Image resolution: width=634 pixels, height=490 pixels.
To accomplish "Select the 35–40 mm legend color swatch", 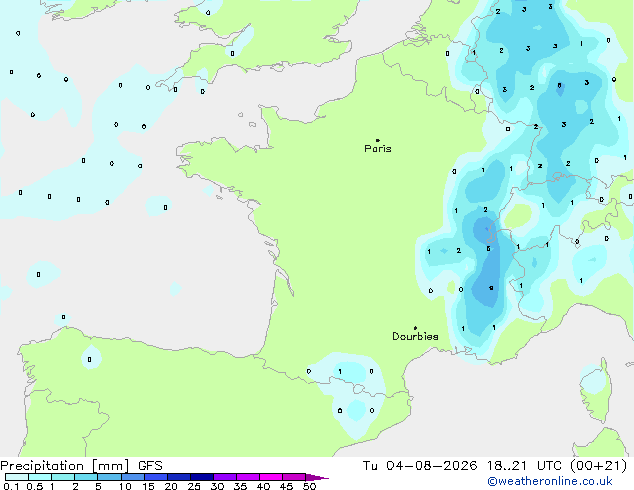I will (x=248, y=477).
